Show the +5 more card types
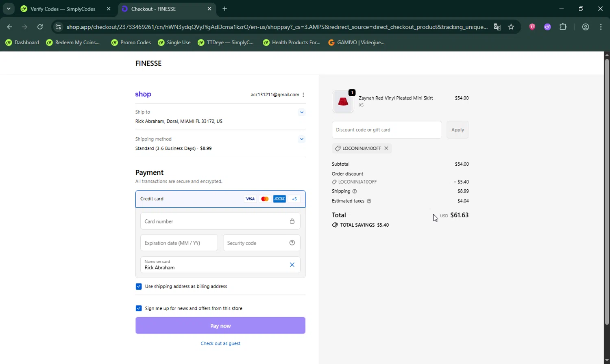 point(294,199)
